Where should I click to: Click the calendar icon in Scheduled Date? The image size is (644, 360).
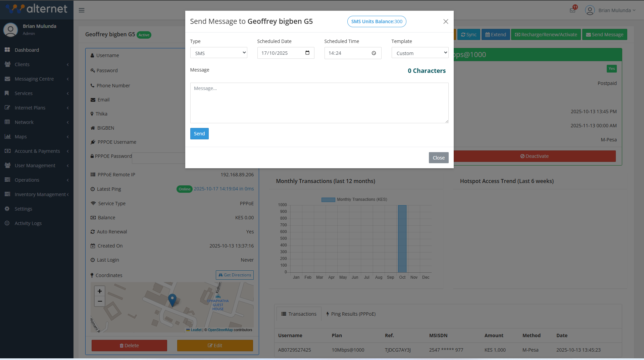(x=307, y=53)
